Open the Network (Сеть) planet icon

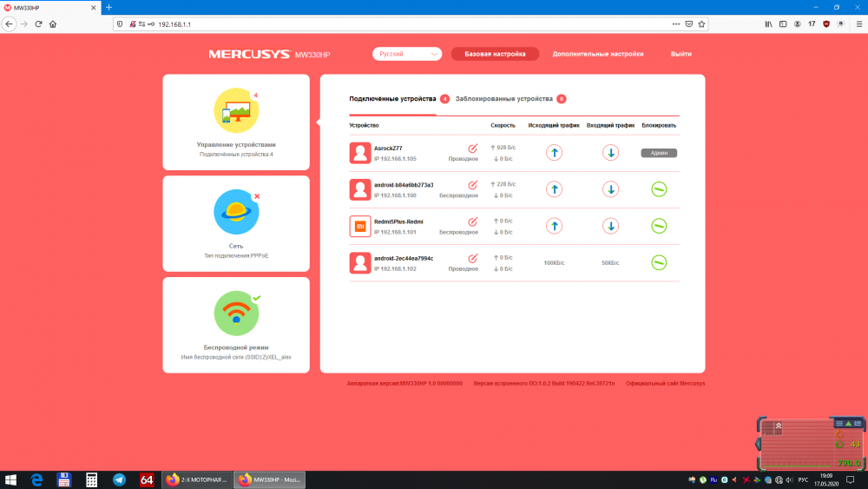coord(236,211)
